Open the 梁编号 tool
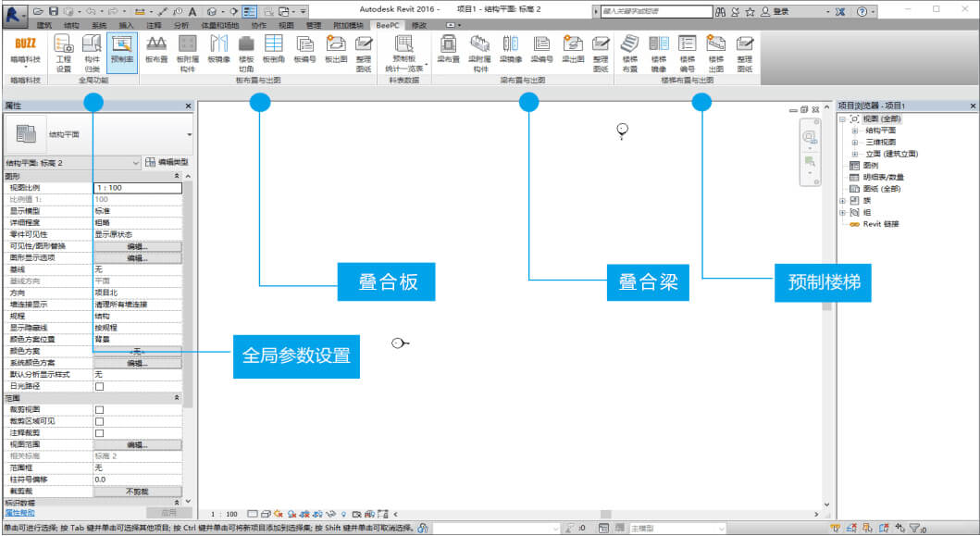Screen dimensions: 980x536 (542, 50)
